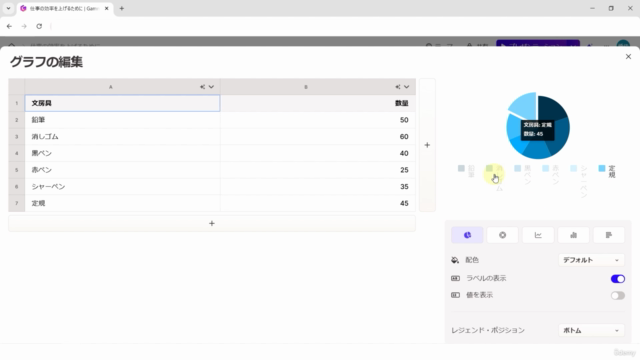The width and height of the screenshot is (640, 360).
Task: Turn off ラベルの表示 toggle
Action: (x=618, y=279)
